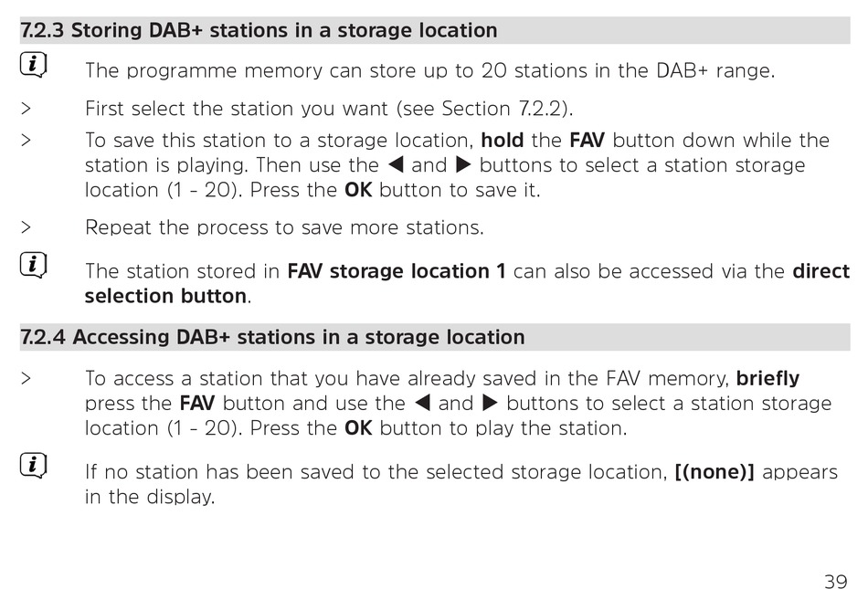The width and height of the screenshot is (868, 589).
Task: Select heading 7.2.4 Accessing DAB+ stations
Action: pos(272,337)
